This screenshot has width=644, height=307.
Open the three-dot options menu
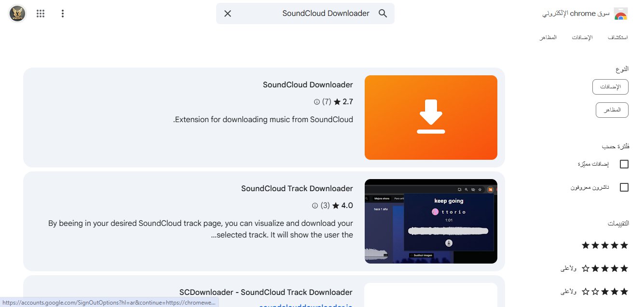click(x=62, y=14)
